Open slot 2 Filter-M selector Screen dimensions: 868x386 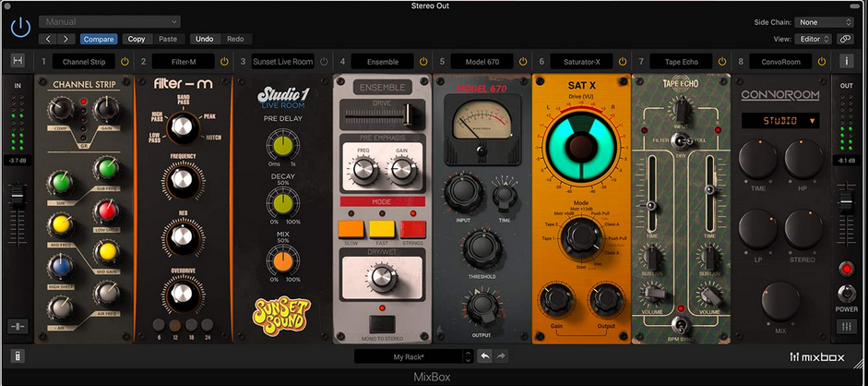[x=184, y=62]
